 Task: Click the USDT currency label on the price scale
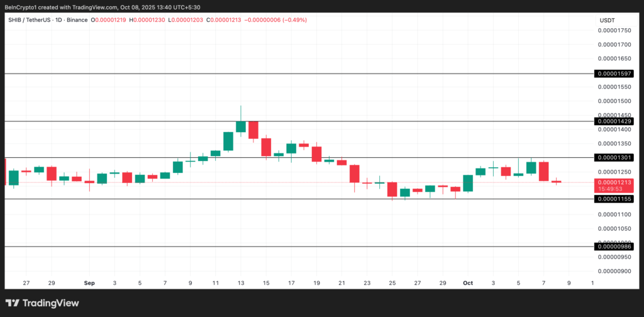click(607, 20)
